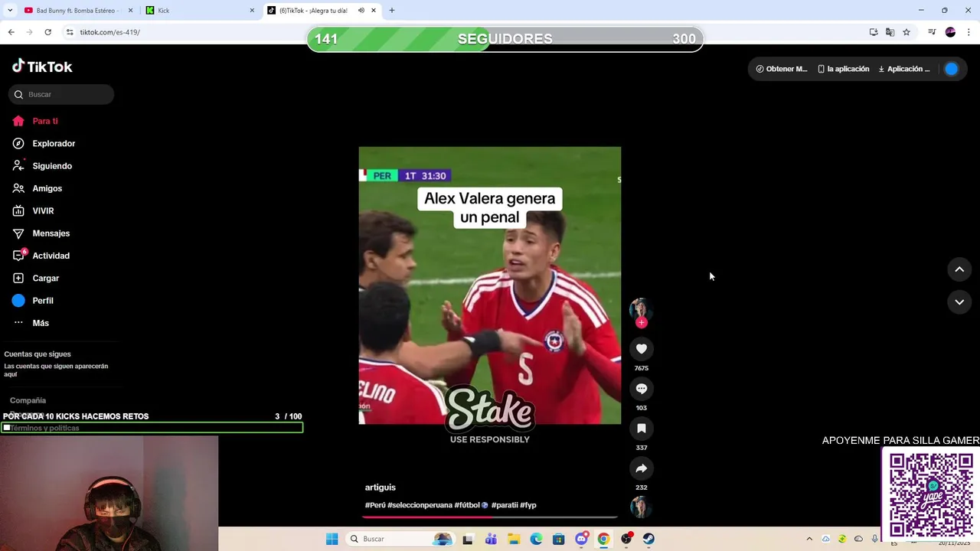980x551 pixels.
Task: Mute the TikTok tab audio icon
Action: [x=361, y=11]
